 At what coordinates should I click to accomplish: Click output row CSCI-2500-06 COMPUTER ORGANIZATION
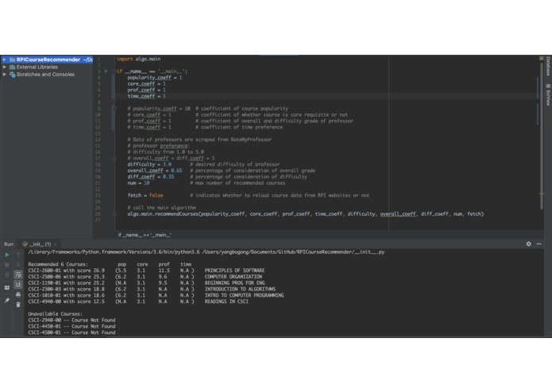pyautogui.click(x=145, y=277)
